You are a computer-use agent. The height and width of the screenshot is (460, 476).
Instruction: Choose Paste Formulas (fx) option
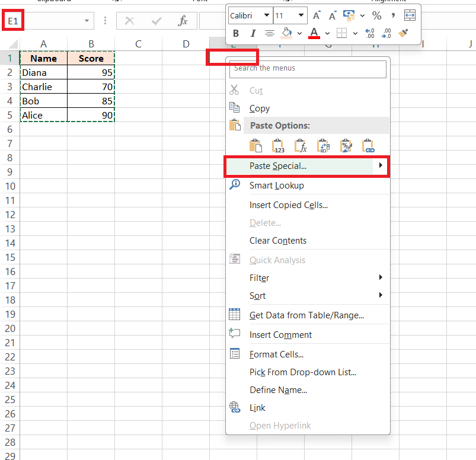301,146
